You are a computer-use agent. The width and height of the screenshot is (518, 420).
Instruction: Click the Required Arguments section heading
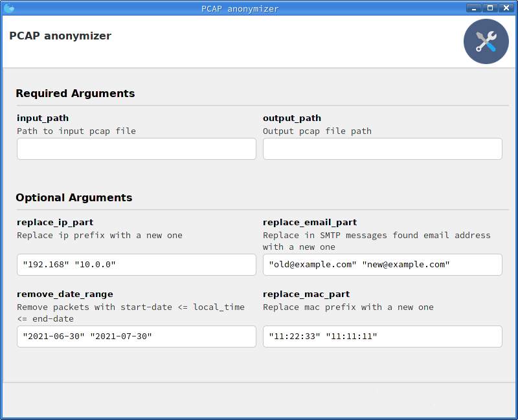[75, 93]
